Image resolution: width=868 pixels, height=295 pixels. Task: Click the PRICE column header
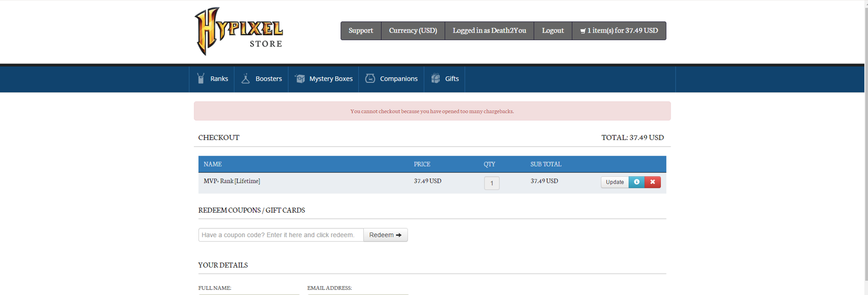(x=422, y=164)
